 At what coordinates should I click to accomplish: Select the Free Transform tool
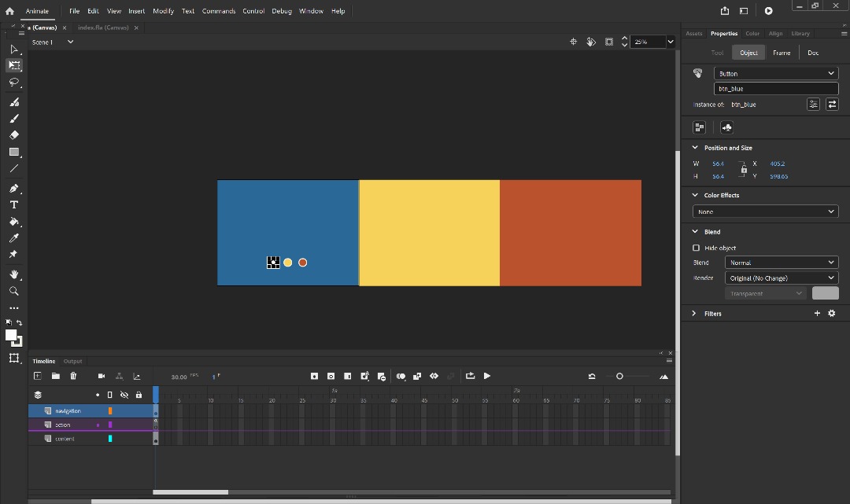click(x=14, y=65)
